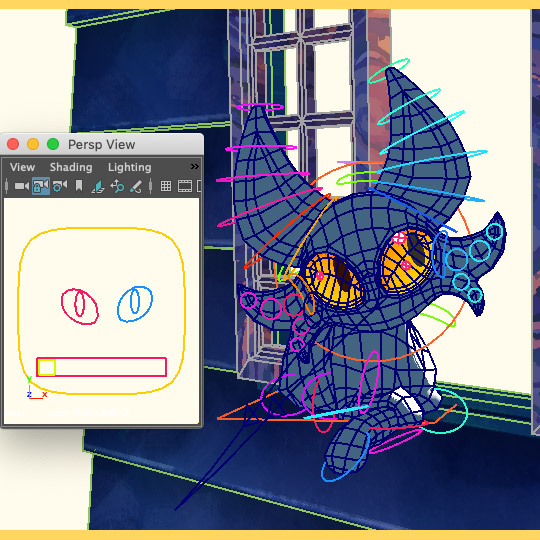Screen dimensions: 540x540
Task: Expand hidden panel menus with double chevron
Action: (195, 167)
